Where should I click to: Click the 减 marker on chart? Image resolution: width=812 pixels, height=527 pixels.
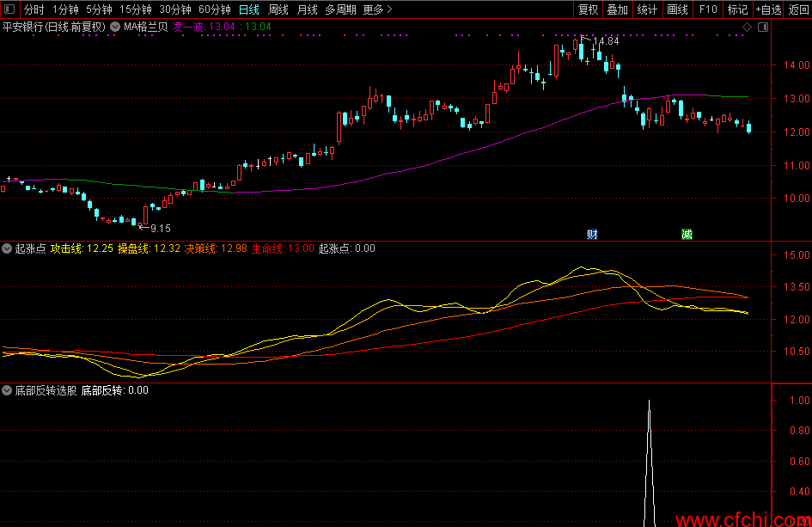[687, 234]
